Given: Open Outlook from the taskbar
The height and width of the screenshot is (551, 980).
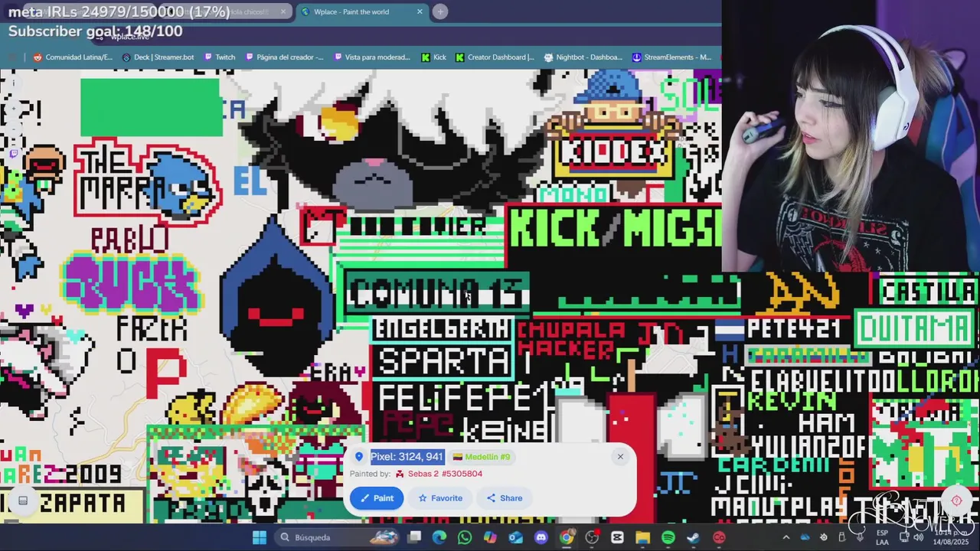Looking at the screenshot, I should click(x=515, y=537).
